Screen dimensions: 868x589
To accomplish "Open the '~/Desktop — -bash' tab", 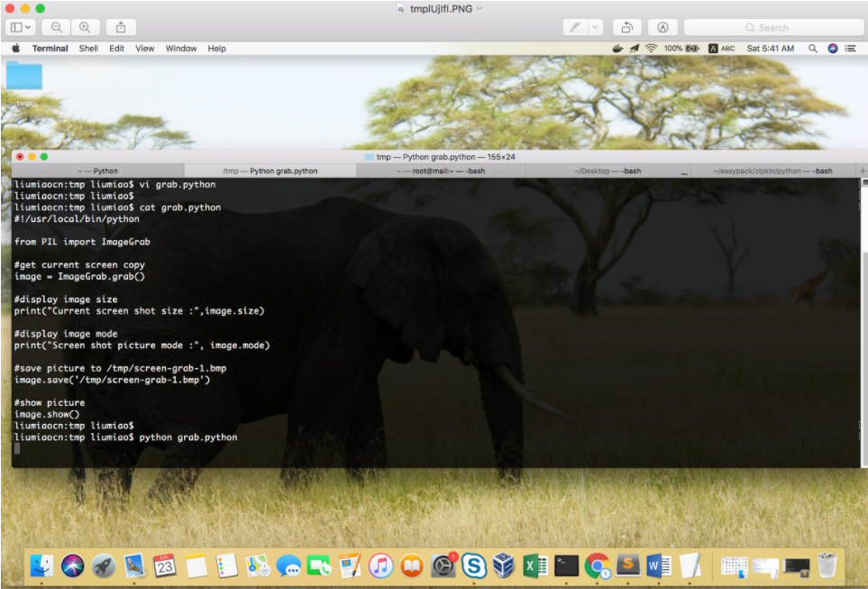I will click(608, 170).
